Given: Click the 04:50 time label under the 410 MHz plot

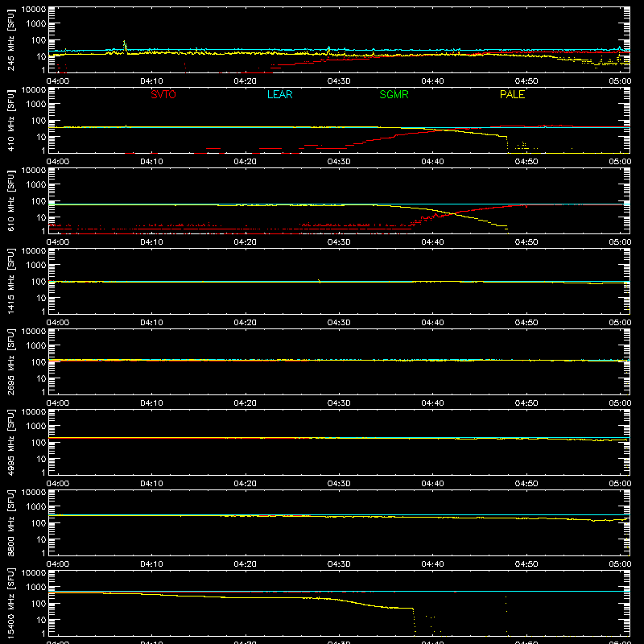Looking at the screenshot, I should pos(526,162).
